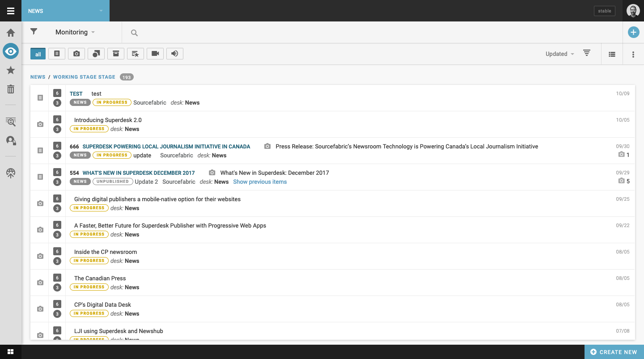Click camera icon before Press Release headline
Viewport: 644px width, 359px height.
click(x=267, y=147)
